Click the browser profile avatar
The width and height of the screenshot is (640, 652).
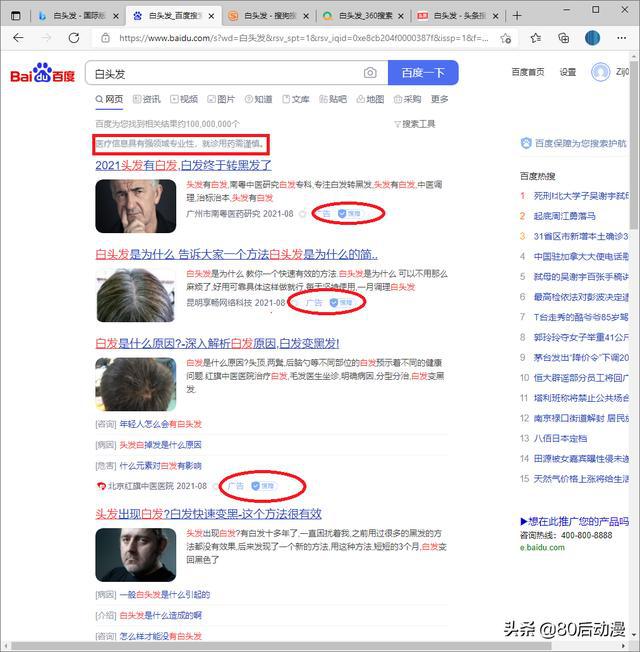592,38
